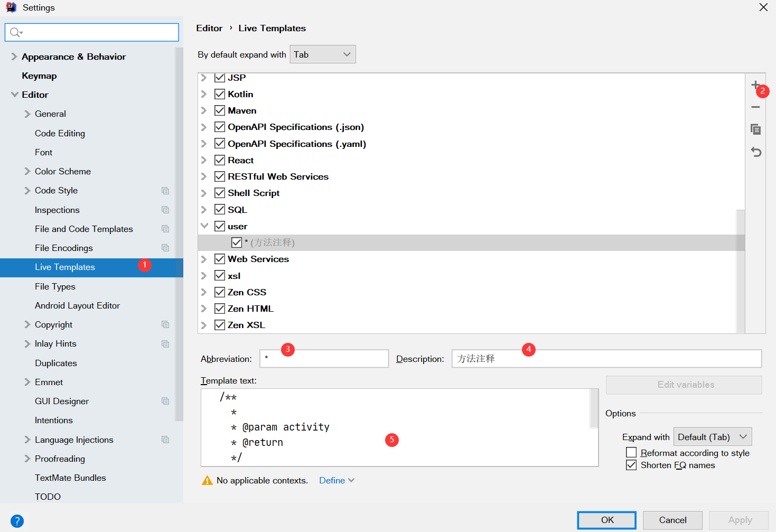Open the File Types settings page
This screenshot has height=532, width=776.
pos(55,286)
